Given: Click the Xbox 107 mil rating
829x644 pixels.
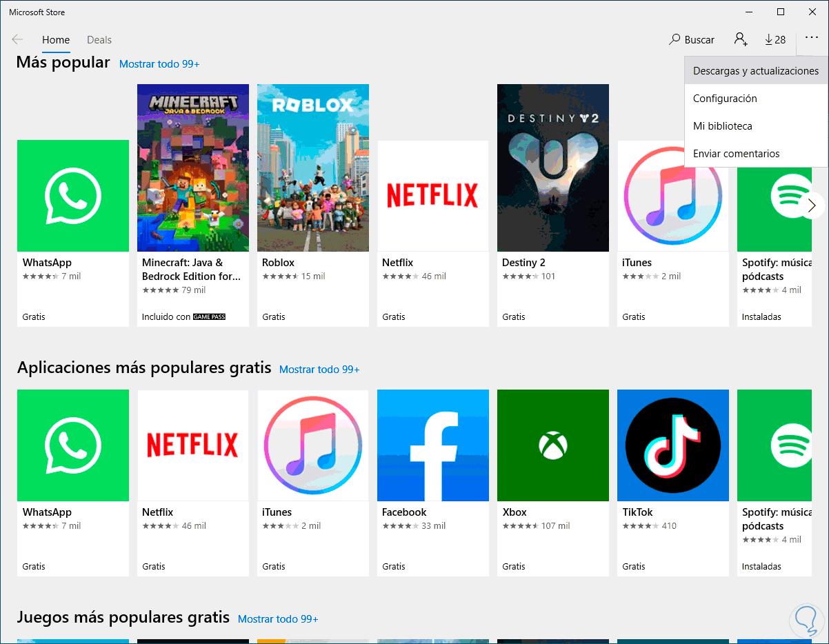Looking at the screenshot, I should point(536,526).
